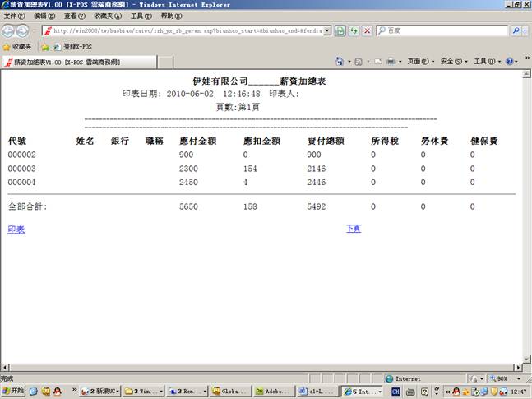Click the Print icon in command bar

coord(391,62)
